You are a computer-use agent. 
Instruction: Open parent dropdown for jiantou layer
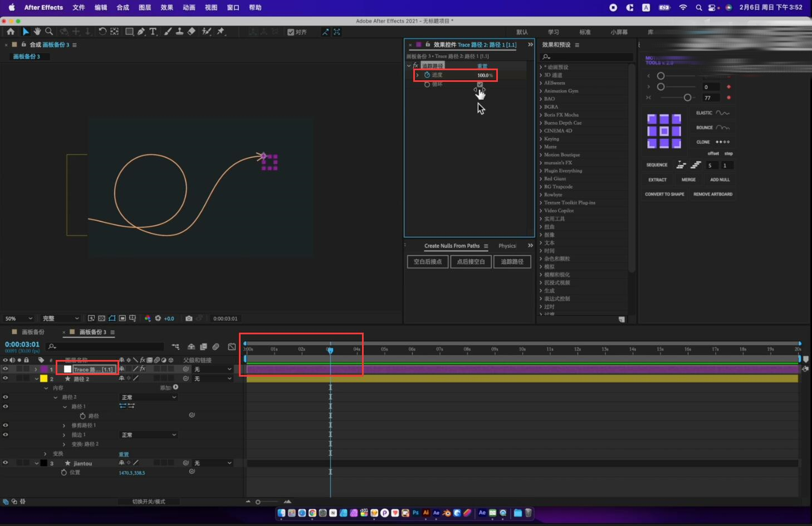click(213, 463)
